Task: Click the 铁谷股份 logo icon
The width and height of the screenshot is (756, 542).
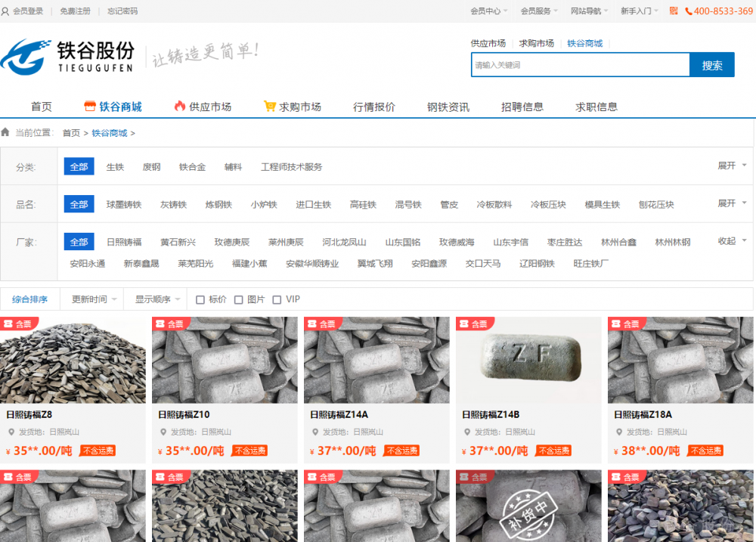Action: (x=26, y=55)
